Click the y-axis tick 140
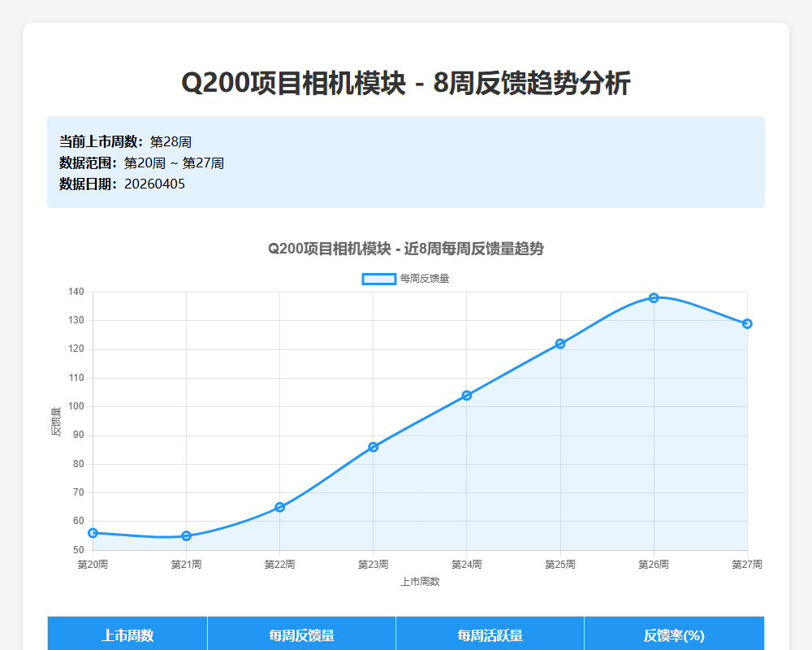 [x=76, y=292]
